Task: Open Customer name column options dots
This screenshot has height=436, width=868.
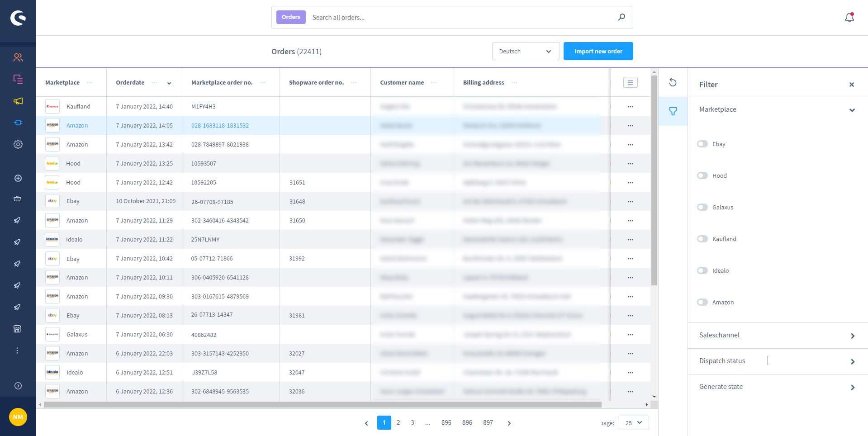Action: 434,82
